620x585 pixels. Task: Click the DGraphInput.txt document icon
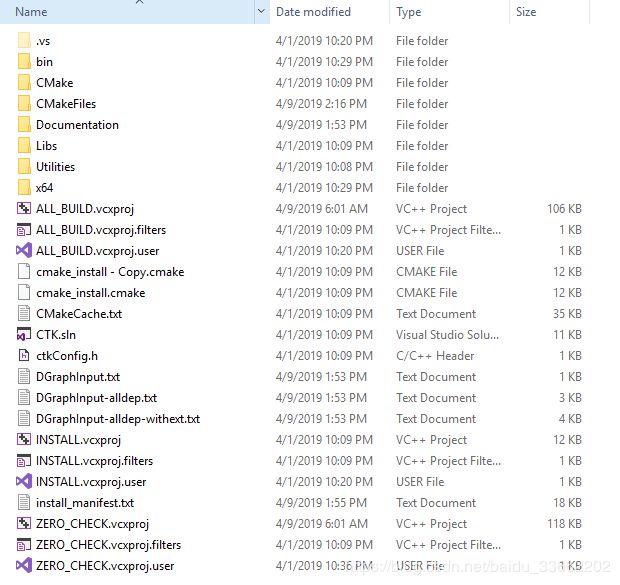(x=24, y=377)
